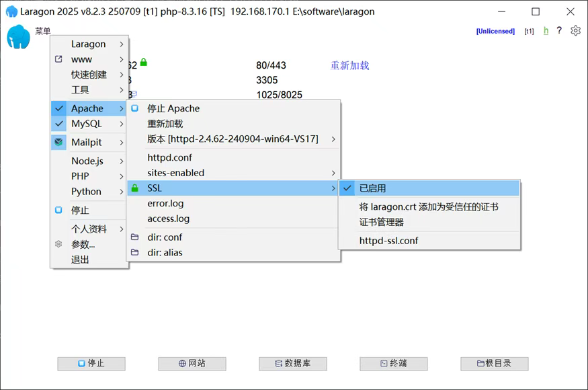The height and width of the screenshot is (390, 588).
Task: Select 将 laragon.crt 添加为受信任的证书
Action: tap(429, 207)
